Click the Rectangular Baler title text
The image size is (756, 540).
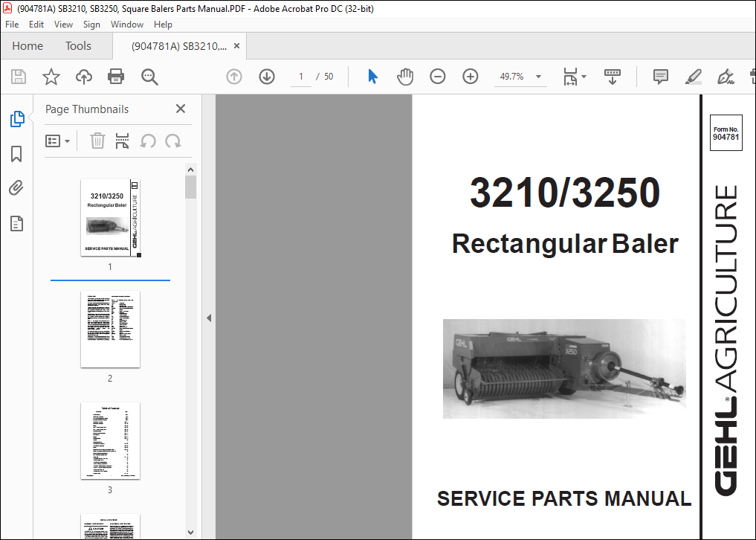(565, 244)
